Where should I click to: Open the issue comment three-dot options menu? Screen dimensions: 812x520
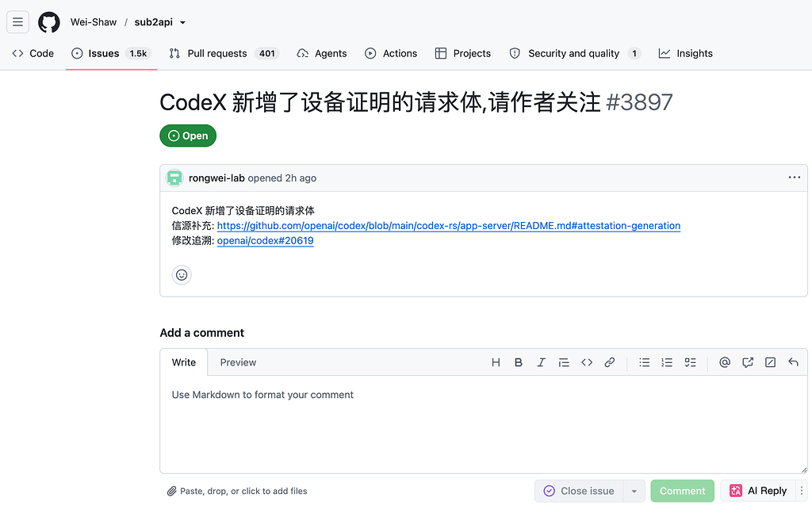point(794,178)
